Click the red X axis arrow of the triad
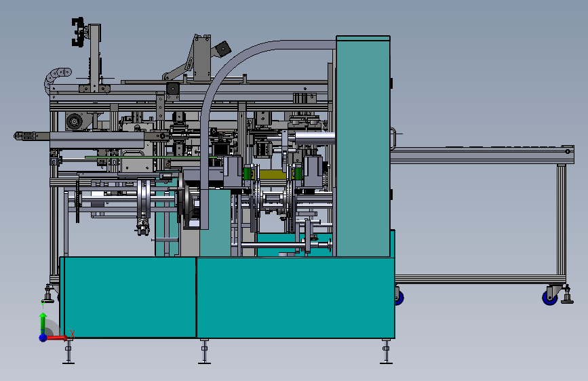 pyautogui.click(x=57, y=338)
